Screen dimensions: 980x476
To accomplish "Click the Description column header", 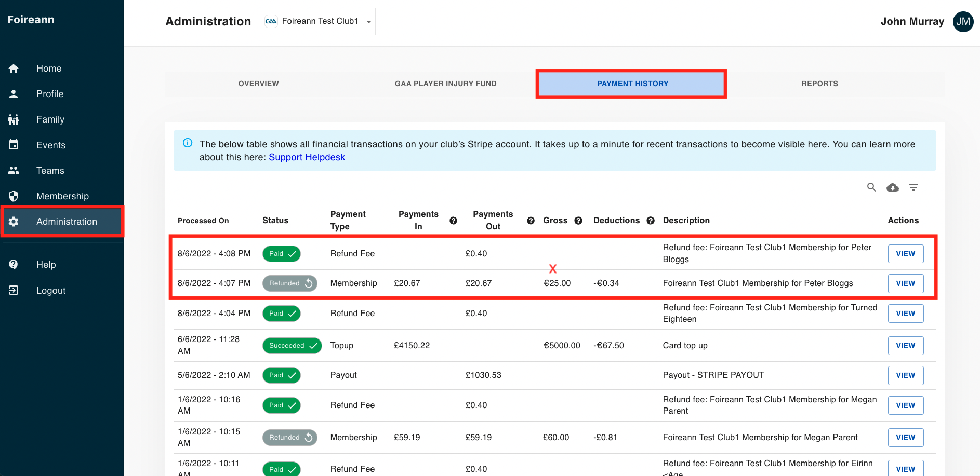I will (x=686, y=221).
